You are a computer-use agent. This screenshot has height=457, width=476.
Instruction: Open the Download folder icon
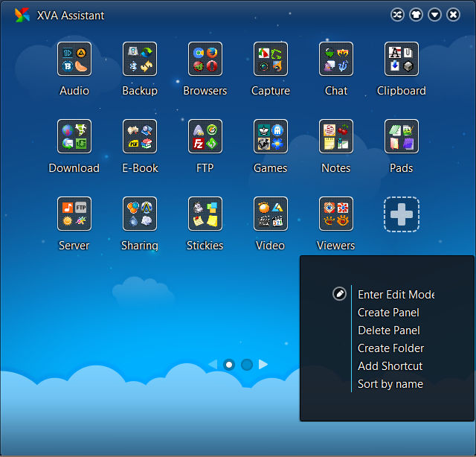coord(74,136)
